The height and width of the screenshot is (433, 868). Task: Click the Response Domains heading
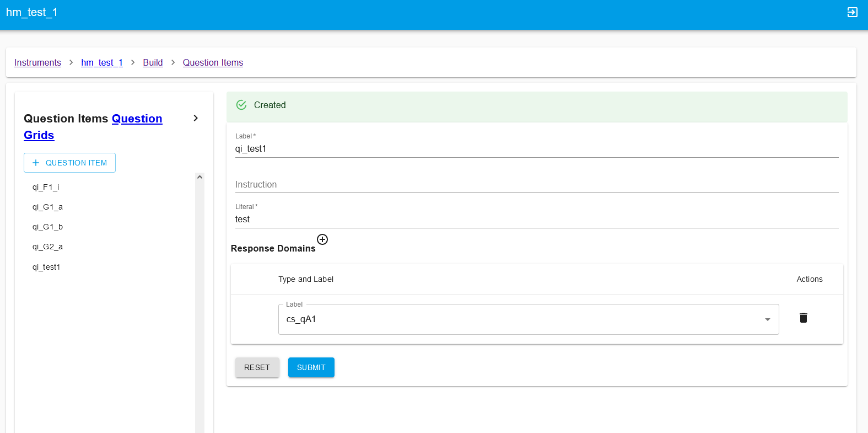coord(273,248)
